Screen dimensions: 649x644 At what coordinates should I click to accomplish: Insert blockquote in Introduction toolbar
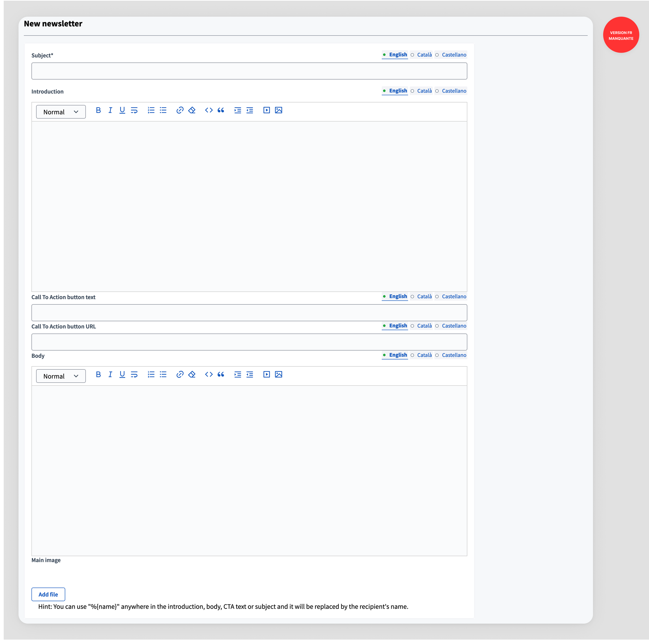(x=221, y=110)
